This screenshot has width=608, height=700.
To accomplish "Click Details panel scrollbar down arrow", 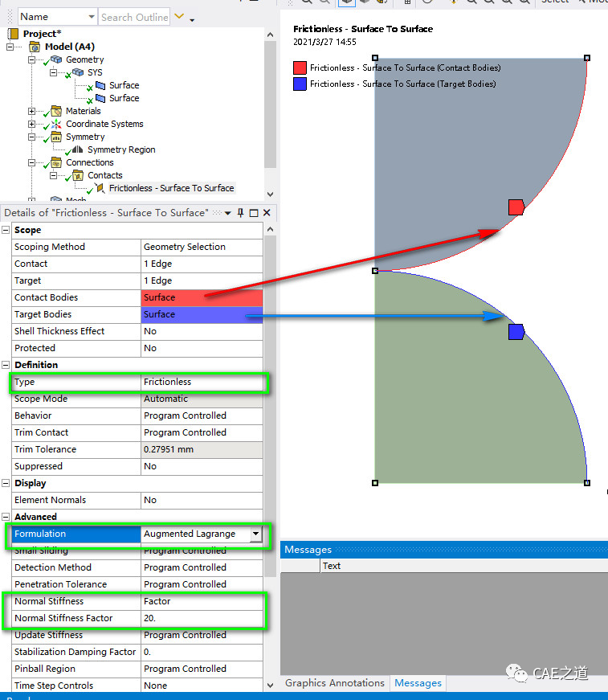I will (270, 686).
